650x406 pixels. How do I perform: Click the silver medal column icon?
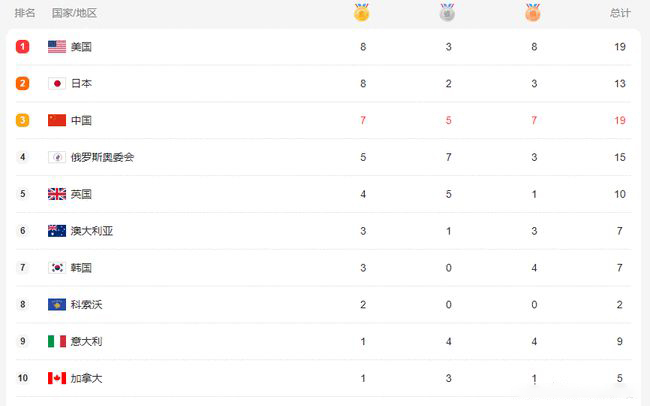(447, 12)
